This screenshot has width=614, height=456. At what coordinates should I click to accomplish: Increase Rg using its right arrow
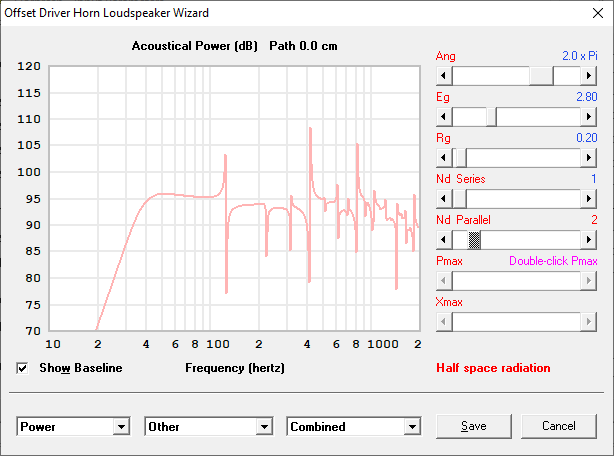tap(588, 158)
